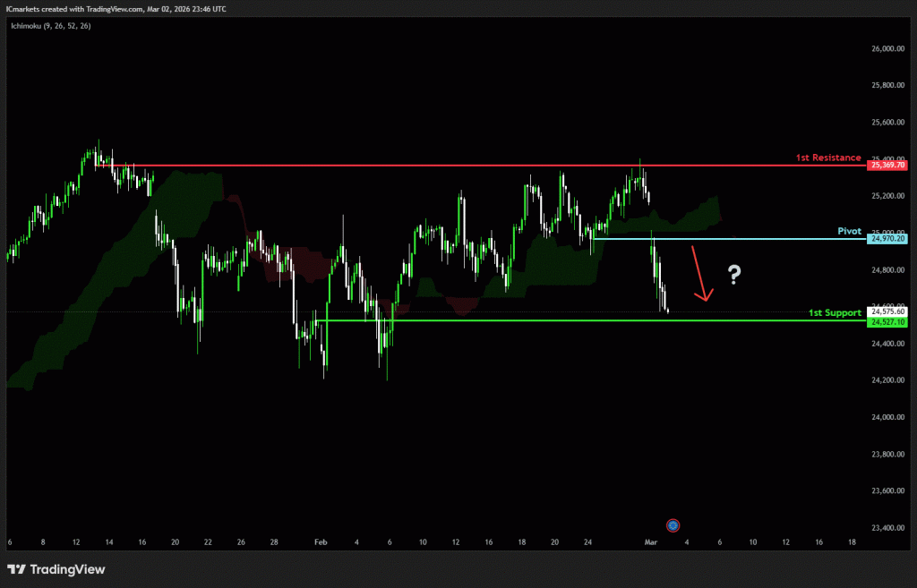Click the economic event icon above the date axis

673,525
